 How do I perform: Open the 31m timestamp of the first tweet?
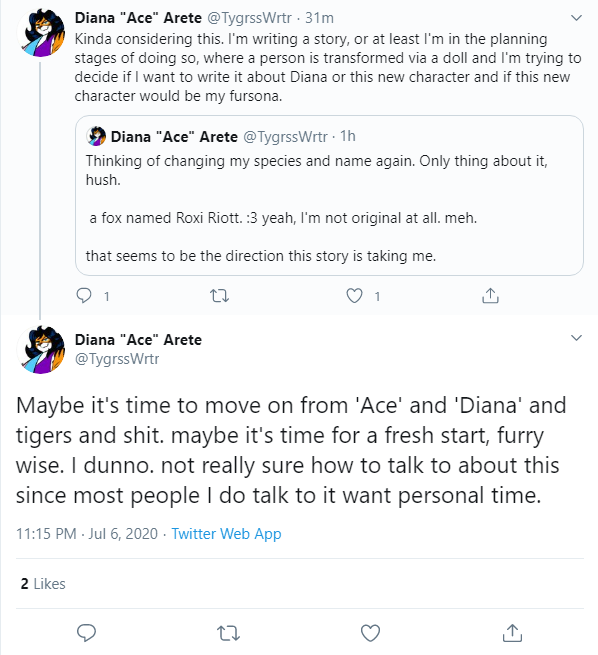click(x=319, y=18)
